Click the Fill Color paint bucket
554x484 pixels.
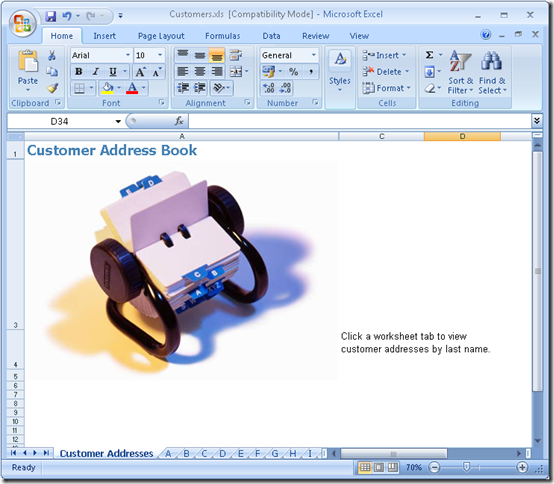pyautogui.click(x=107, y=88)
